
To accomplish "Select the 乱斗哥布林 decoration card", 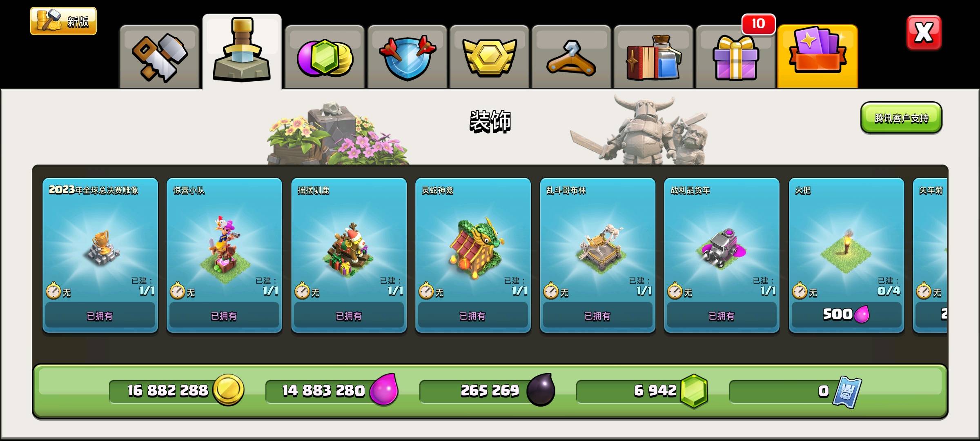I will [x=598, y=255].
